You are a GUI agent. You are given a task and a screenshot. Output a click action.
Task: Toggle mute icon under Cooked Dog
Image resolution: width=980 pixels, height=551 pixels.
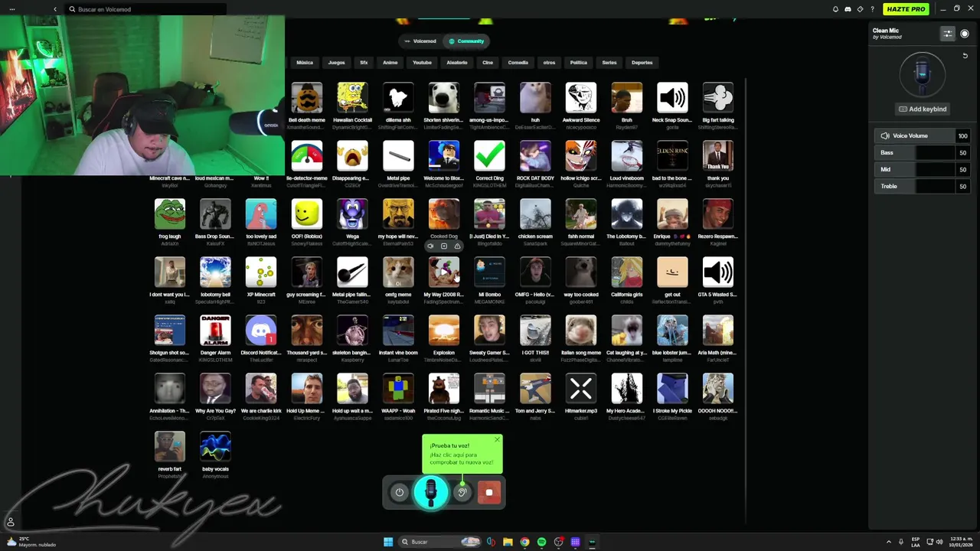430,246
